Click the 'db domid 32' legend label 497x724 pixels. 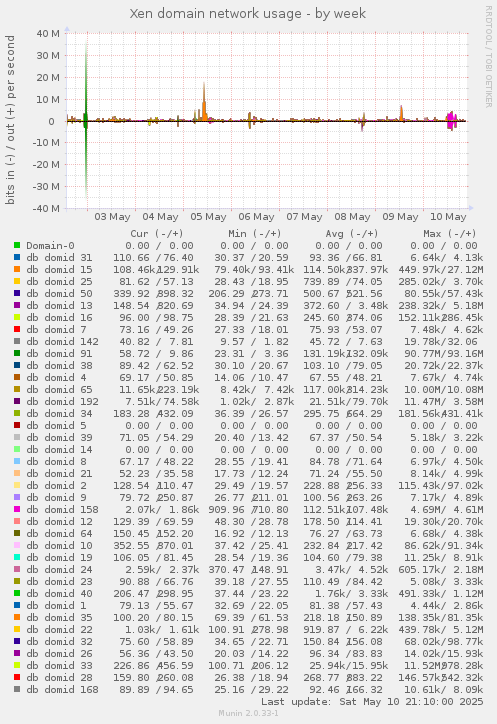pyautogui.click(x=59, y=642)
